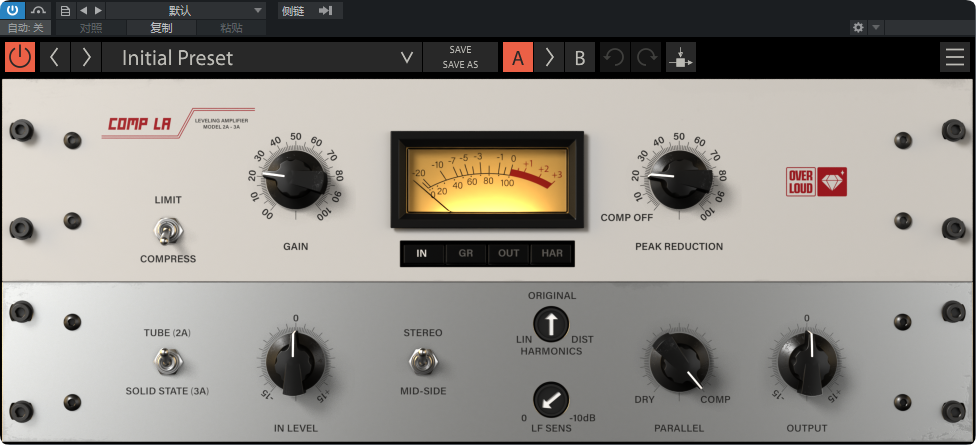The image size is (976, 445).
Task: Open the host settings gear icon
Action: point(859,27)
